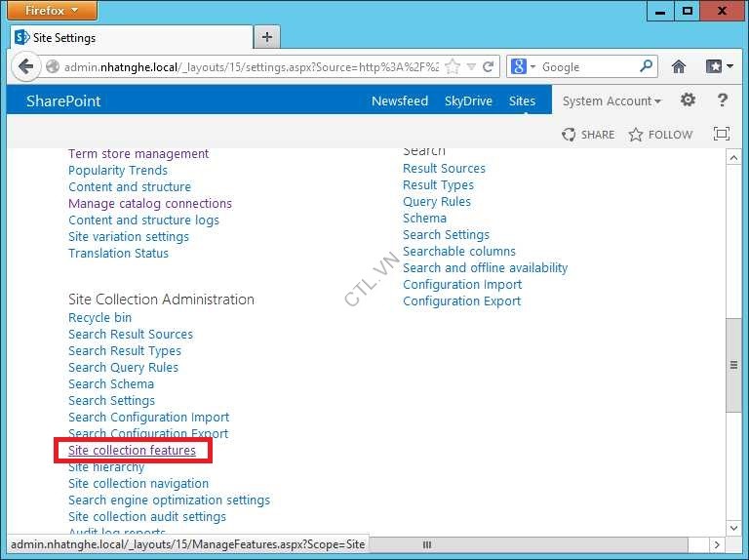
Task: Click the SharePoint settings gear icon
Action: (688, 100)
